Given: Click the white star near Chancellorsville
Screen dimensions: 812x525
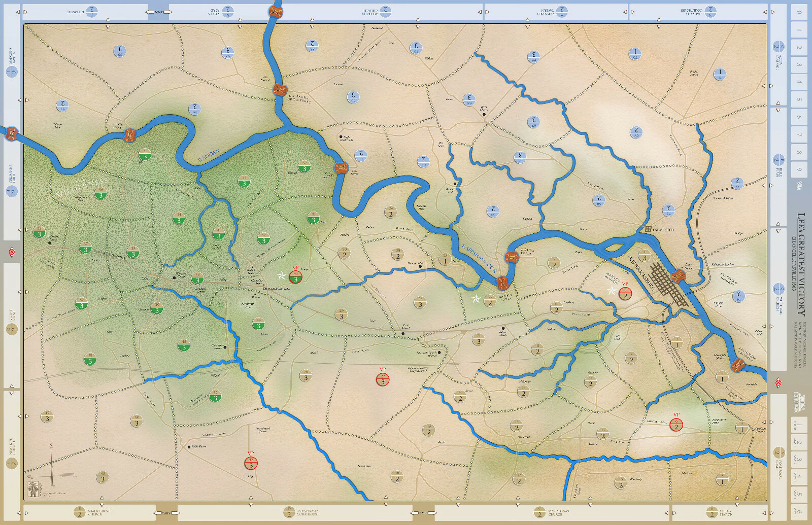Looking at the screenshot, I should click(281, 275).
